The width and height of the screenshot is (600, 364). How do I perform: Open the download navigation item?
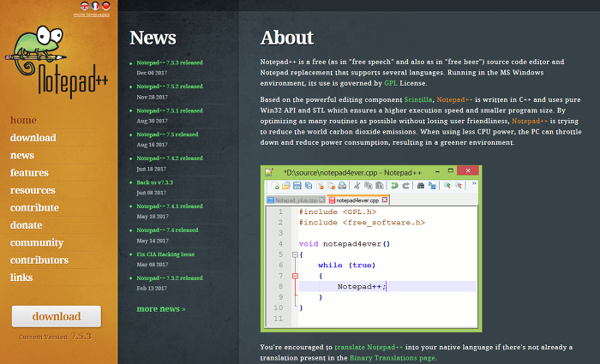33,138
